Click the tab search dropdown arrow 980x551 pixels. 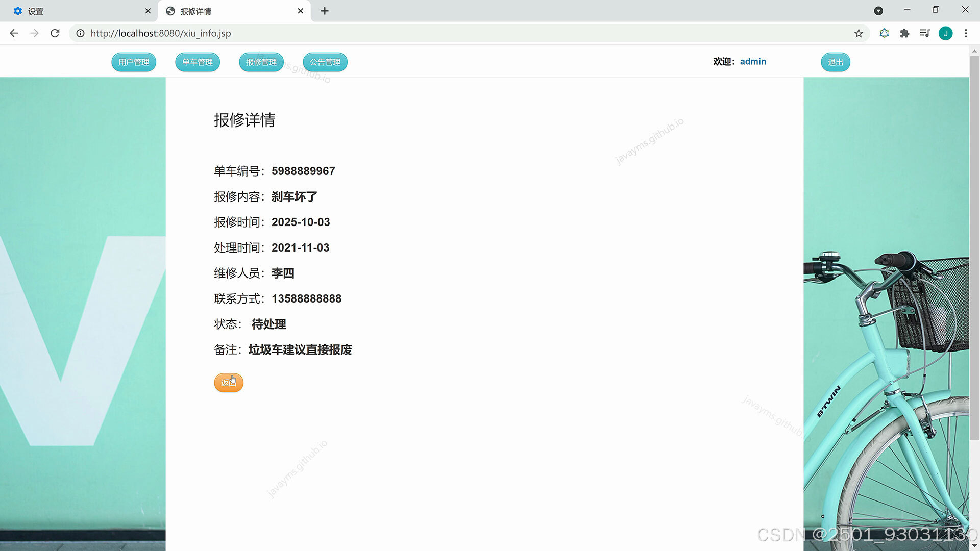pos(878,11)
